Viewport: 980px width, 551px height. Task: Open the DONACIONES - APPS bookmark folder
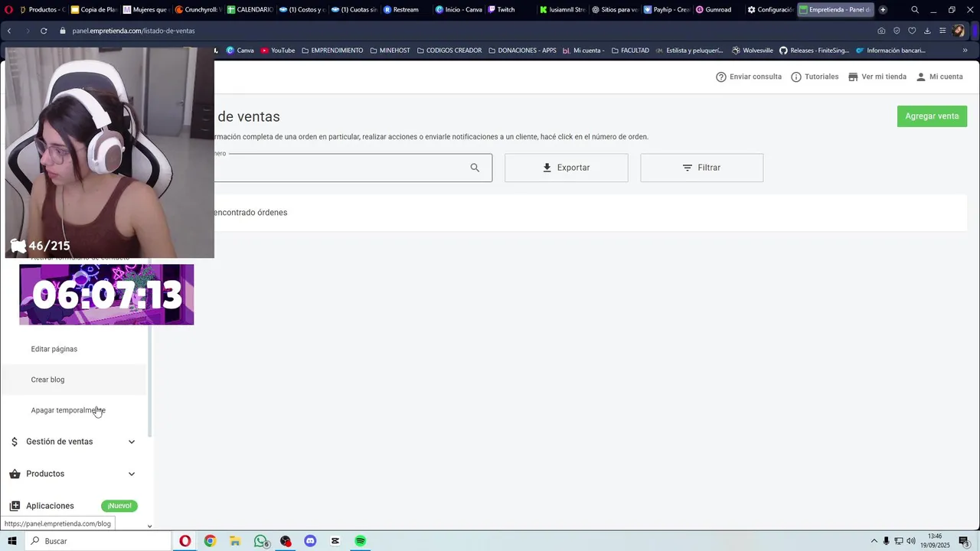[x=521, y=51]
